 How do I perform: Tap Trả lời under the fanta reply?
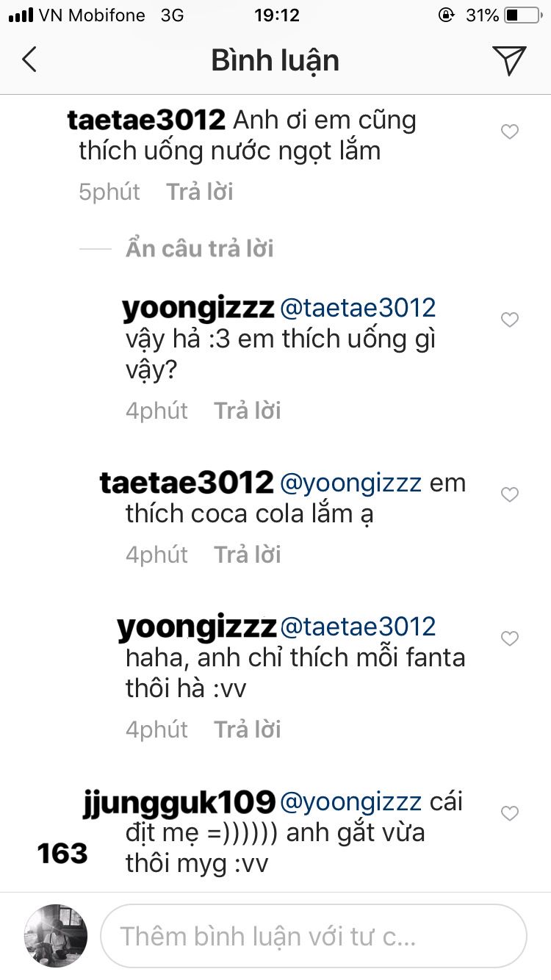[x=247, y=729]
